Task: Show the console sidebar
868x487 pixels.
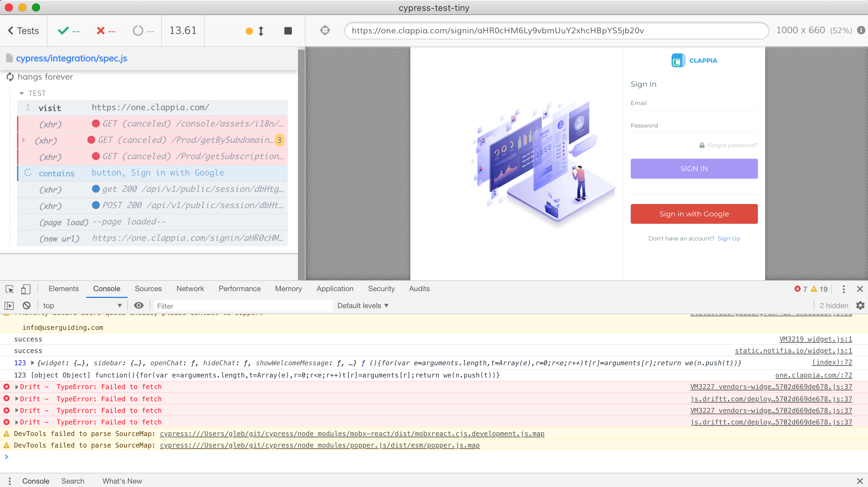Action: coord(9,305)
